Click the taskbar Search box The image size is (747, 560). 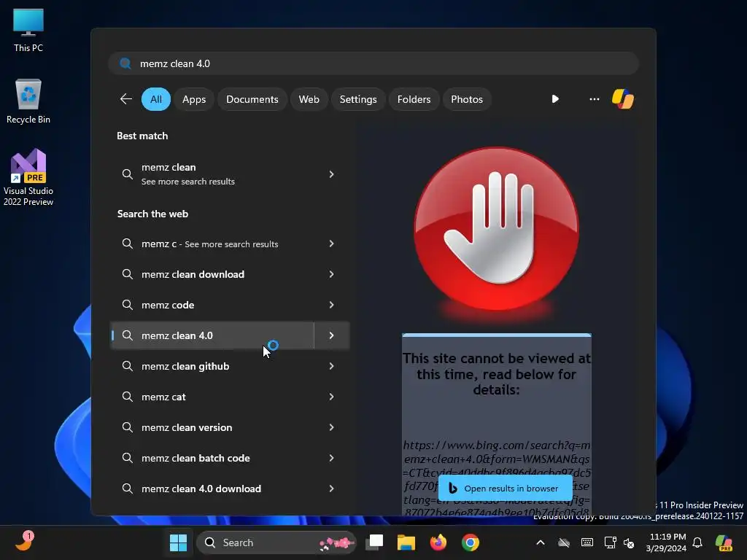click(276, 542)
